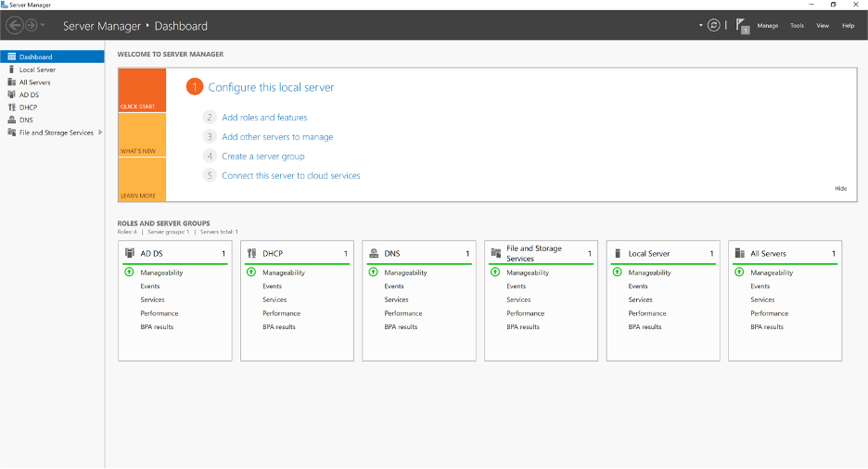Screen dimensions: 868x469
Task: Open the Manage menu
Action: point(767,26)
